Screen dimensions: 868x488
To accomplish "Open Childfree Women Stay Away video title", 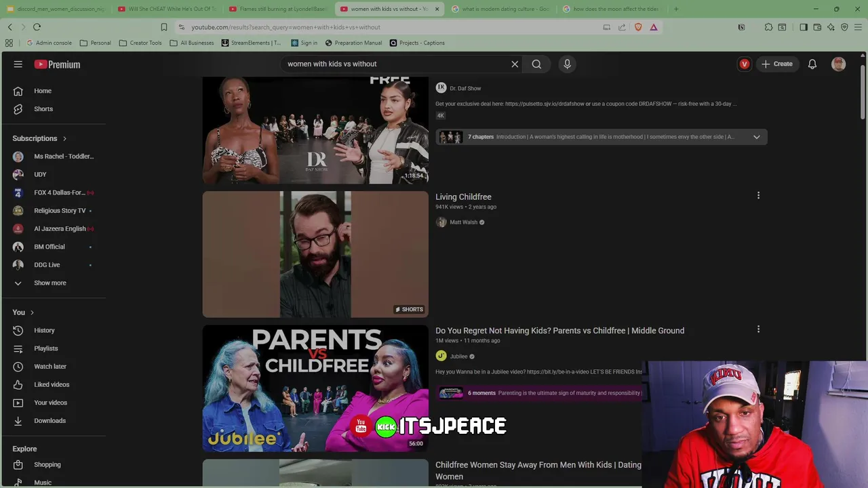I will coord(538,470).
